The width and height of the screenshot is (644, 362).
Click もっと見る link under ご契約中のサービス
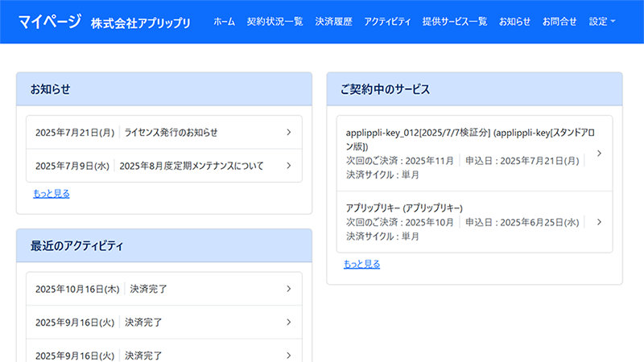pos(361,264)
